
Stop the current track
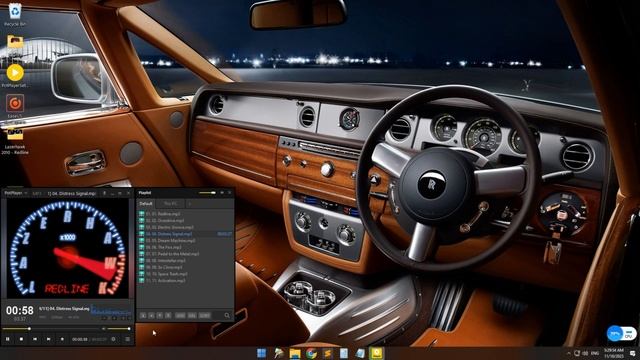tap(21, 339)
